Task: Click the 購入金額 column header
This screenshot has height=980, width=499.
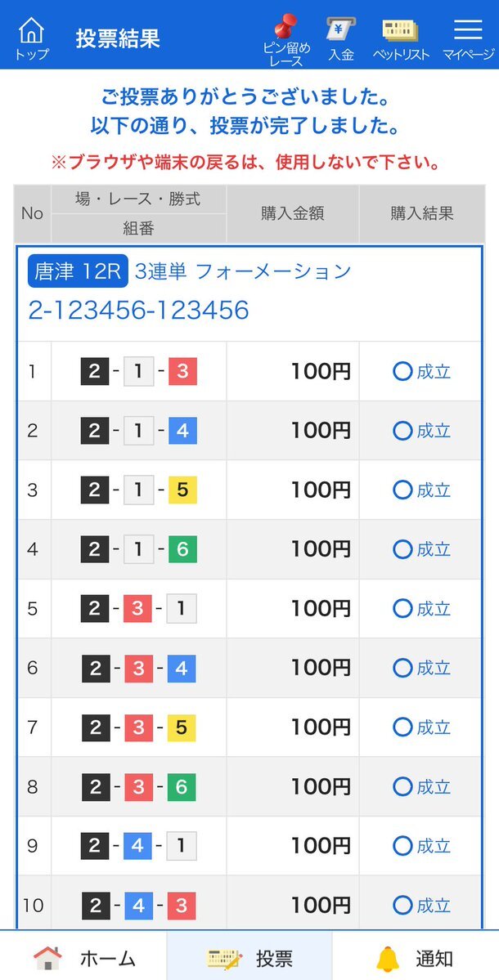Action: 293,214
